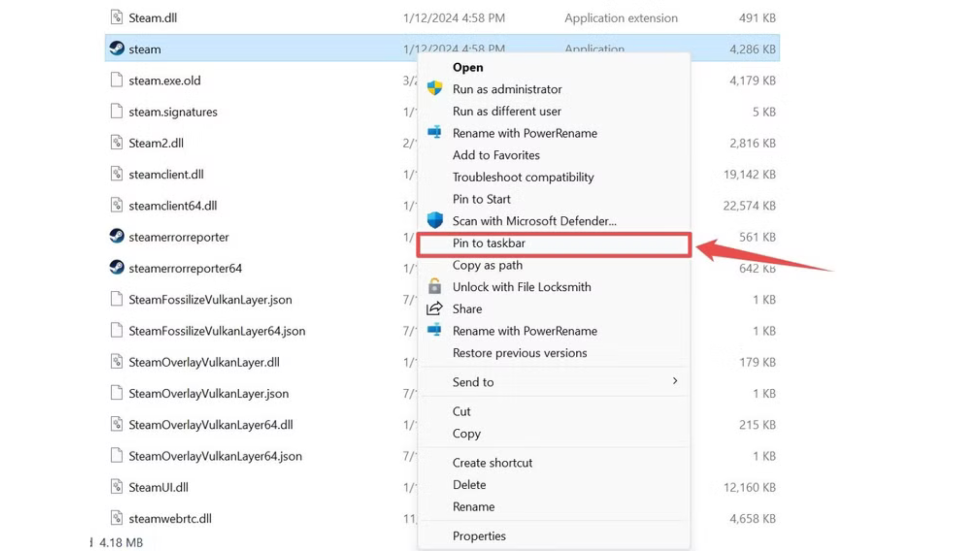Click Add to Favorites

(x=496, y=155)
